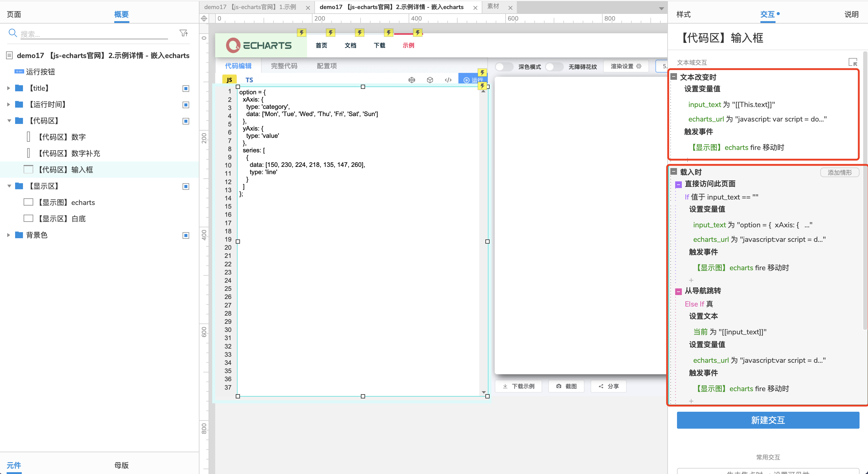Click the 【title】 group folder icon
This screenshot has height=474, width=868.
[19, 88]
